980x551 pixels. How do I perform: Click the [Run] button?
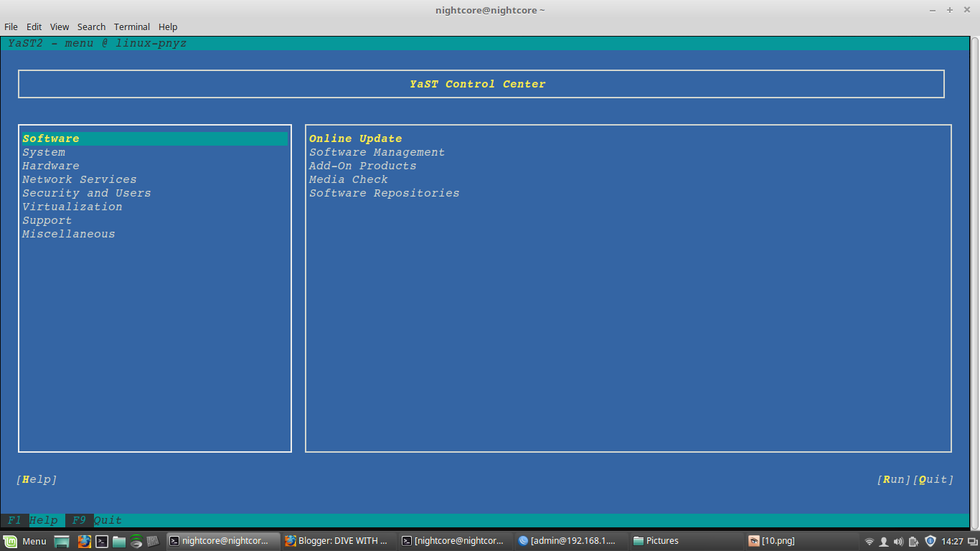coord(894,479)
